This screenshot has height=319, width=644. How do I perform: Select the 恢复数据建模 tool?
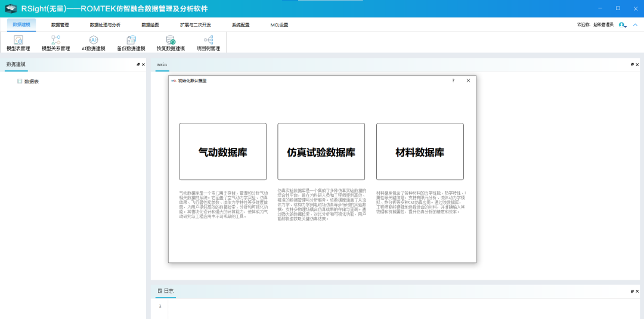[x=171, y=43]
